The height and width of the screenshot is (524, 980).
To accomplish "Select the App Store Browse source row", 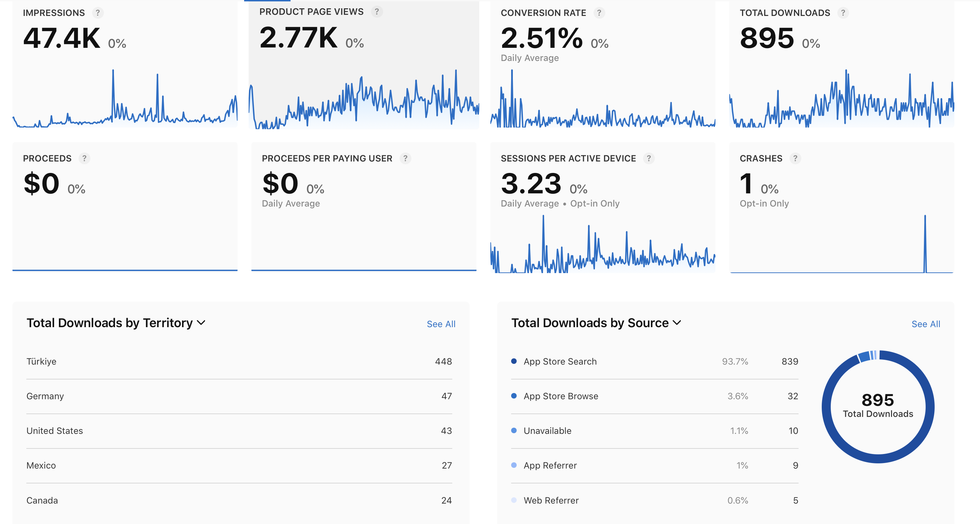I will [x=654, y=396].
